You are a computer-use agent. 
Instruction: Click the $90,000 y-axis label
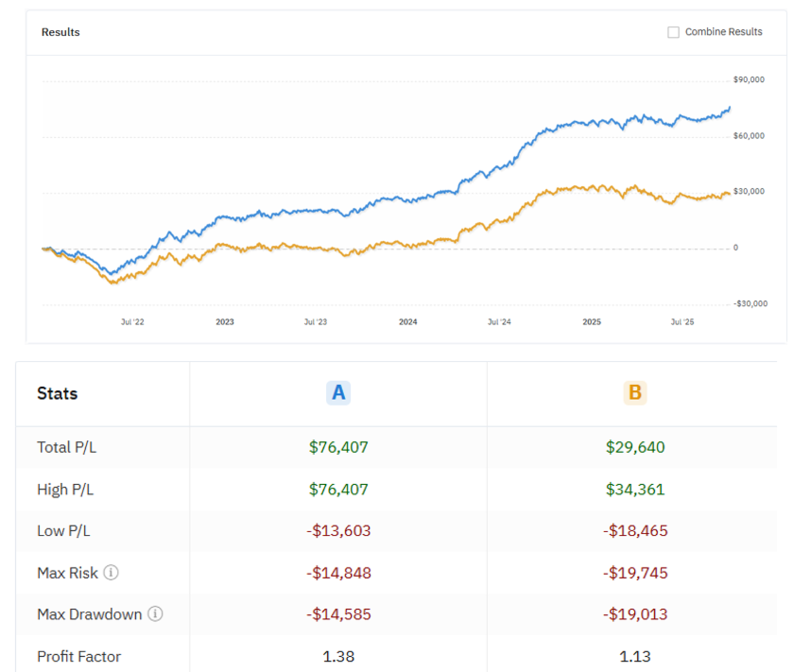pos(748,79)
